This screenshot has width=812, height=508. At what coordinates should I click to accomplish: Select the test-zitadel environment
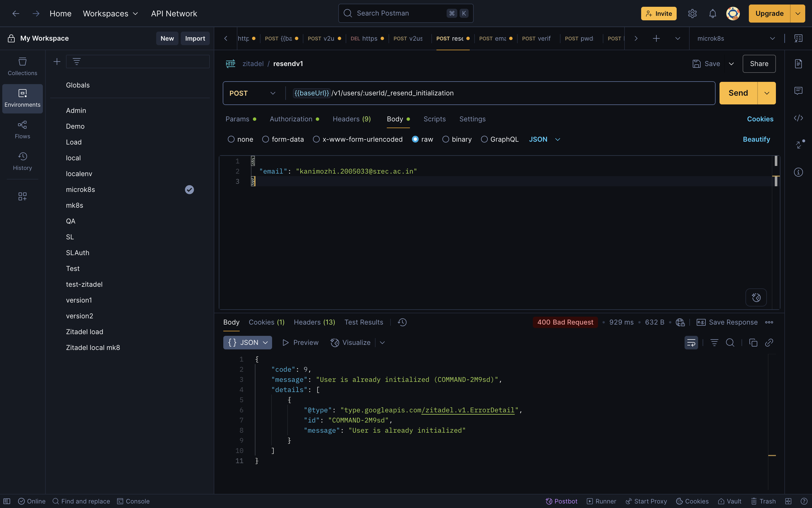click(x=84, y=284)
